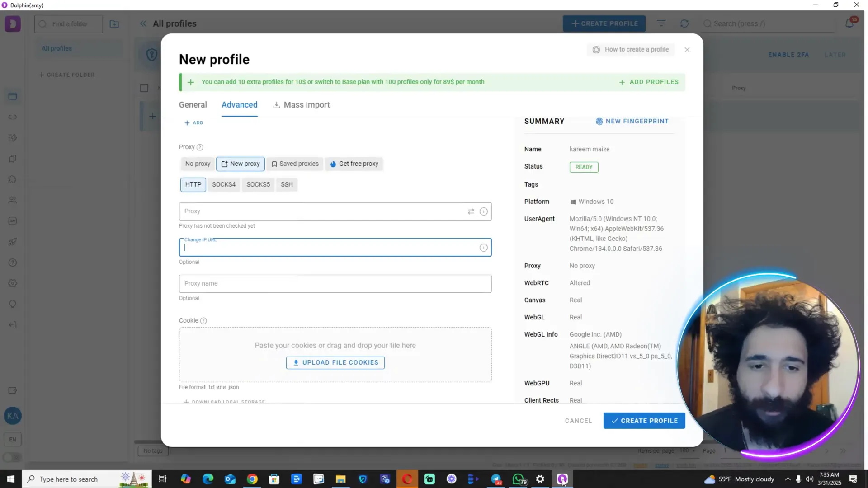Click the Proxy help question mark icon
The width and height of the screenshot is (868, 488).
pyautogui.click(x=200, y=147)
